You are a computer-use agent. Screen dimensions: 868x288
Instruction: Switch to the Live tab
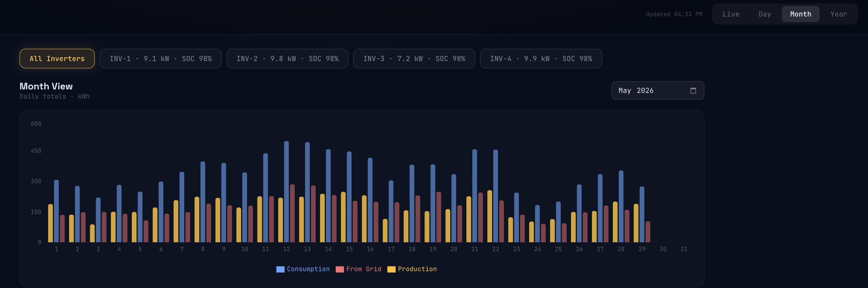coord(731,14)
